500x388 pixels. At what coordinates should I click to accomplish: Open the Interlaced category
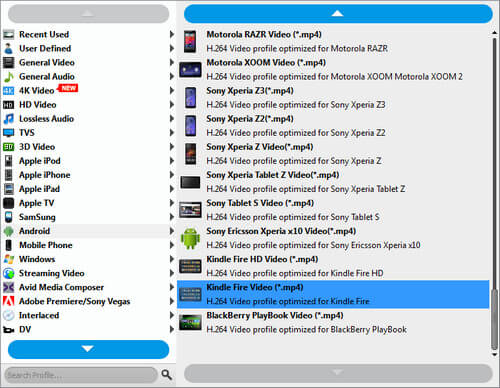(x=88, y=315)
